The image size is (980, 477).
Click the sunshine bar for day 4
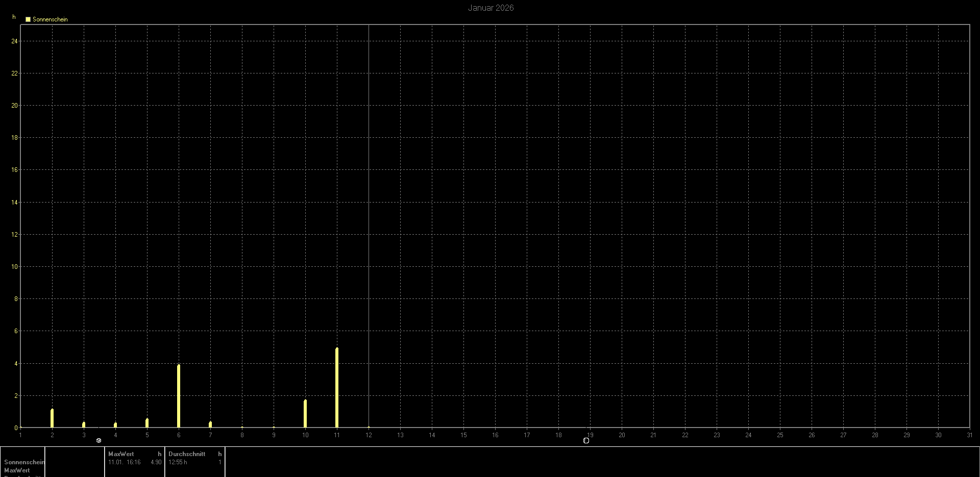(115, 425)
